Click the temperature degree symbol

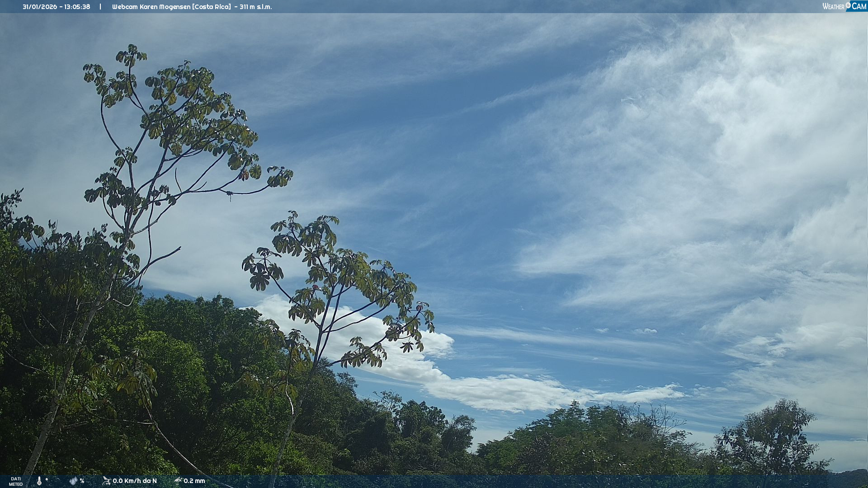[47, 479]
